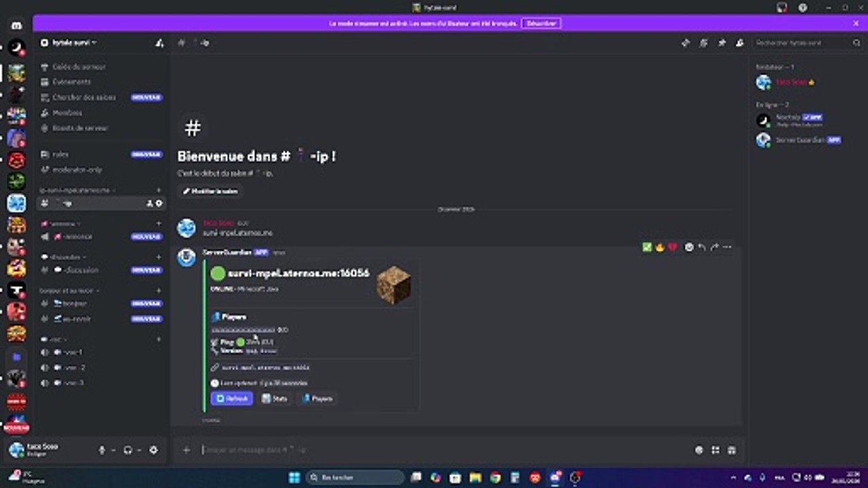This screenshot has height=488, width=868.
Task: Open Windows Start menu
Action: pos(294,477)
